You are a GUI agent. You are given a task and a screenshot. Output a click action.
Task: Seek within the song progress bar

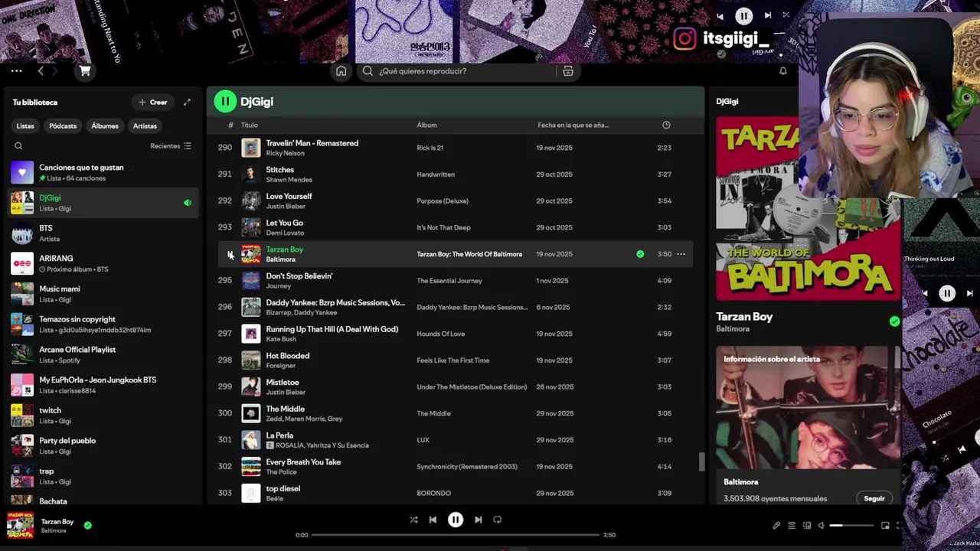pos(456,535)
